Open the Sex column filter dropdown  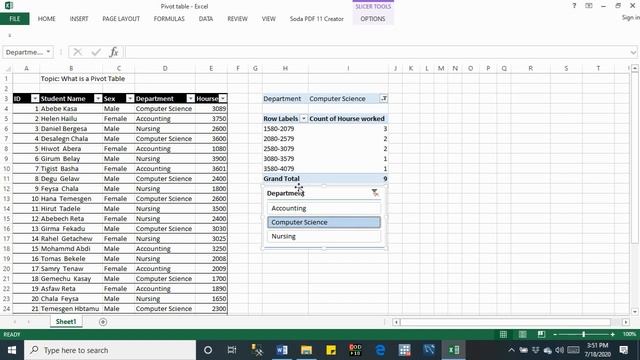(x=130, y=98)
